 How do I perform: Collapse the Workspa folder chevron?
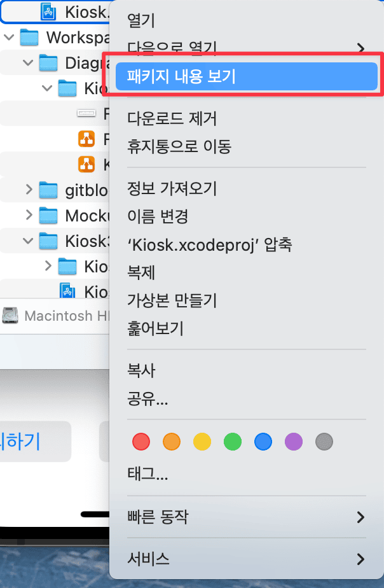pyautogui.click(x=9, y=38)
